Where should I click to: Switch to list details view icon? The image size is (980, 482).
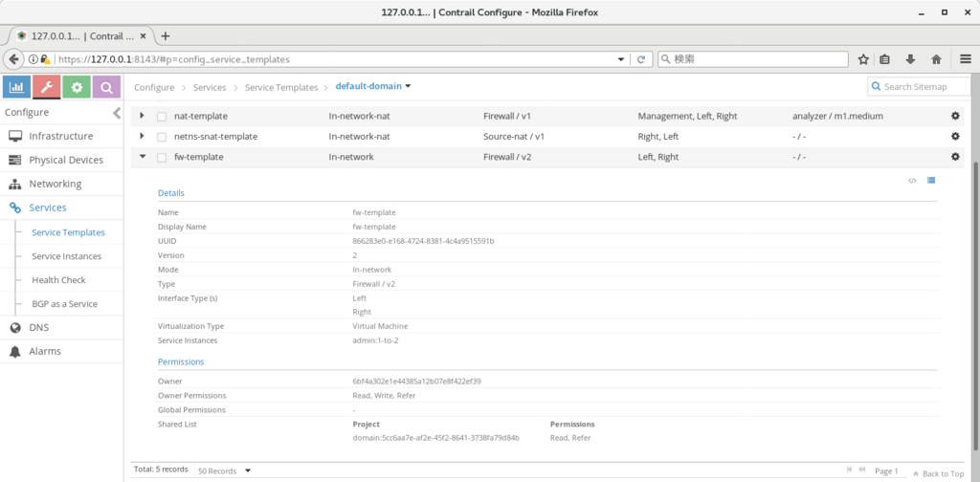point(931,181)
